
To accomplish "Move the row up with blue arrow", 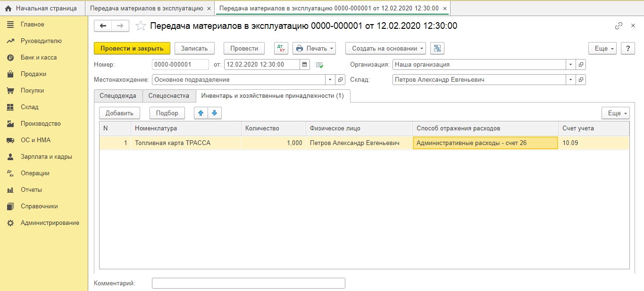I will [201, 113].
